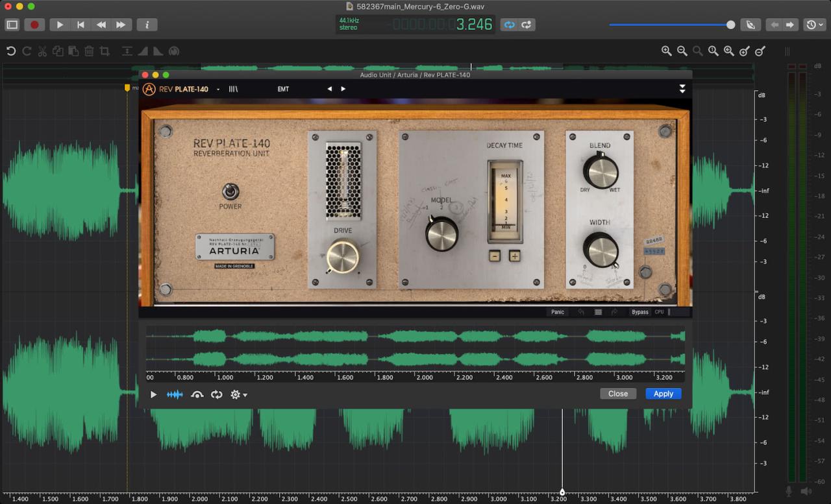Paste audio from clipboard
The width and height of the screenshot is (831, 504).
(73, 51)
